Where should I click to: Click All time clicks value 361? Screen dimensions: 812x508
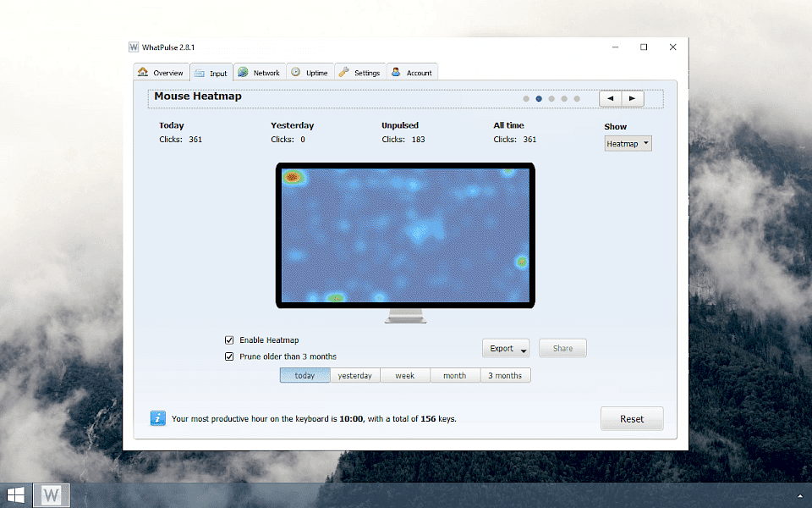point(529,140)
